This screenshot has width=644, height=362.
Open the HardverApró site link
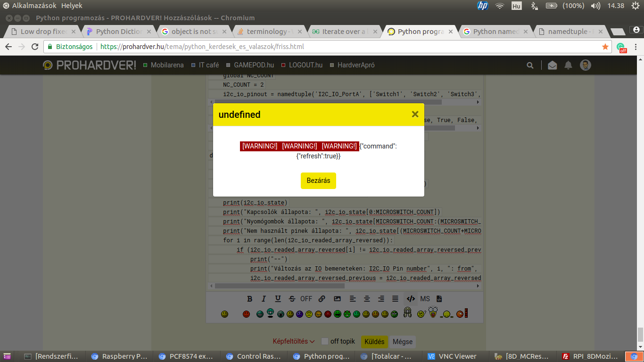coord(352,65)
